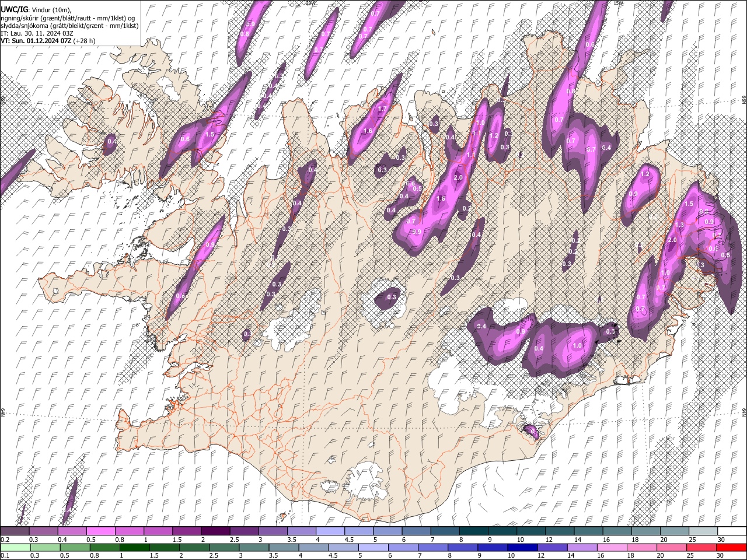747x560 pixels.
Task: Pick light pink lower swatch between 16 and 18
Action: pos(611,548)
